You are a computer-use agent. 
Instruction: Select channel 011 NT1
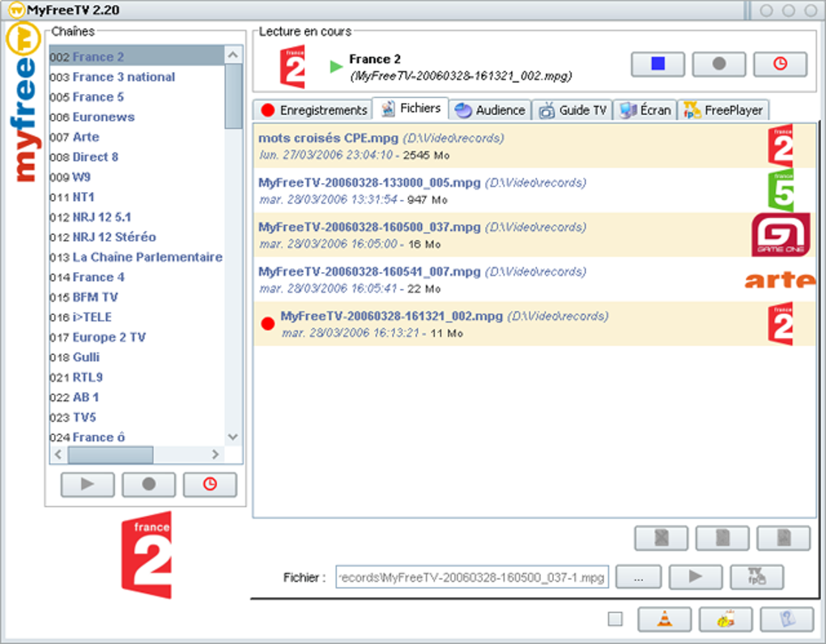point(137,197)
